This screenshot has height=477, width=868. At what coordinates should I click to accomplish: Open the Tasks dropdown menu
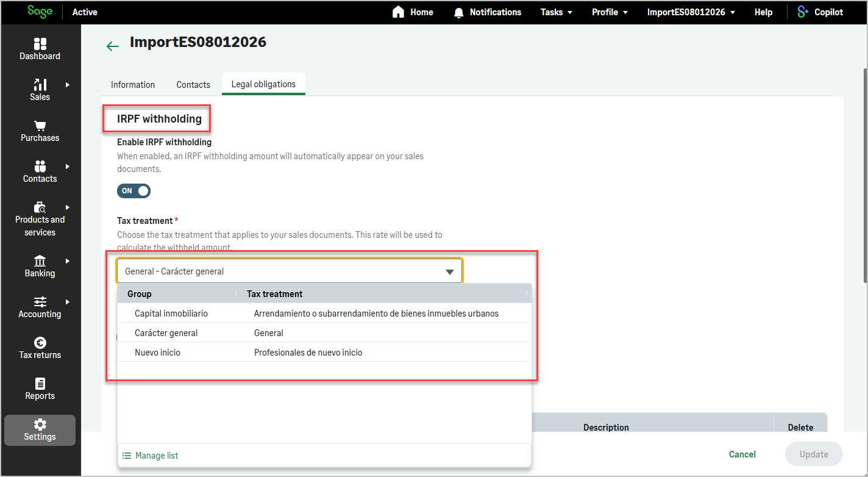point(557,12)
